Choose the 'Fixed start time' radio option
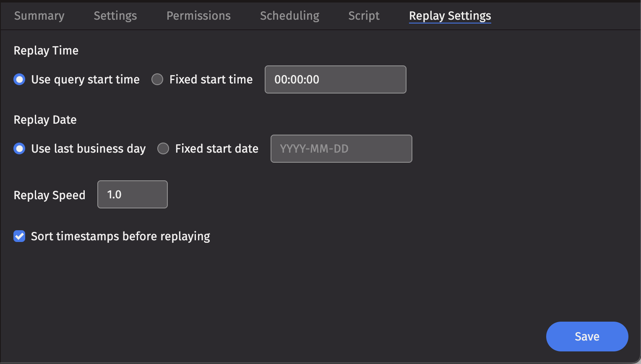Screen dimensions: 641x364 (157, 79)
